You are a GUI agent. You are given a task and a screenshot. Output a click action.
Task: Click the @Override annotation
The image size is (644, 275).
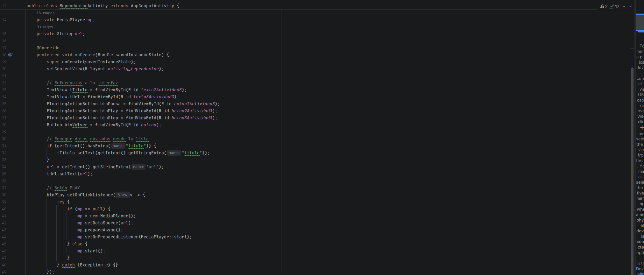48,48
